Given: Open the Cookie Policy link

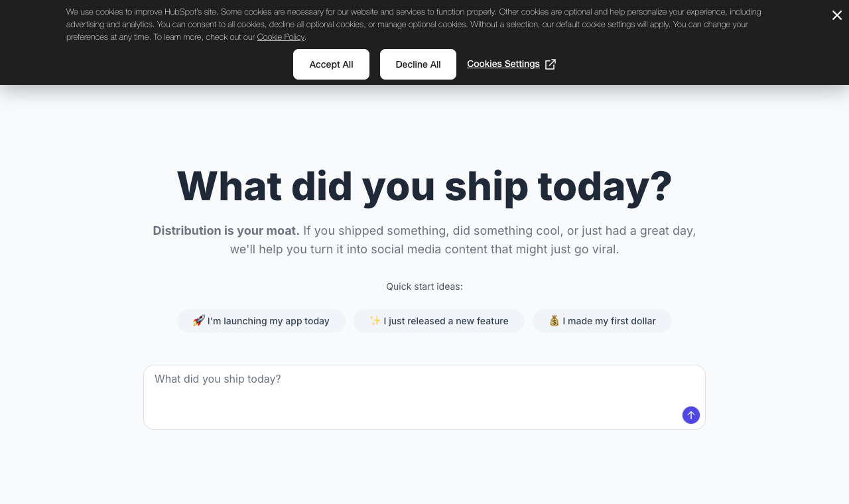Looking at the screenshot, I should pyautogui.click(x=281, y=37).
